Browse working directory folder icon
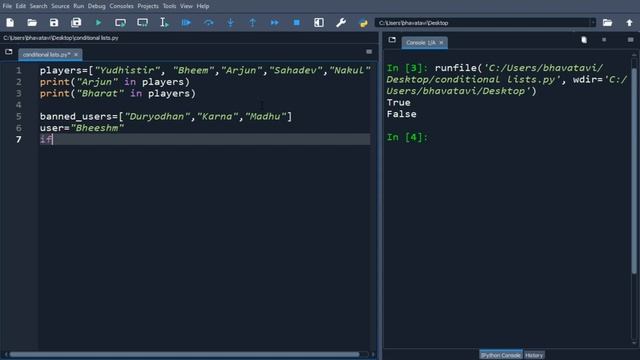640x360 pixels. pos(607,23)
